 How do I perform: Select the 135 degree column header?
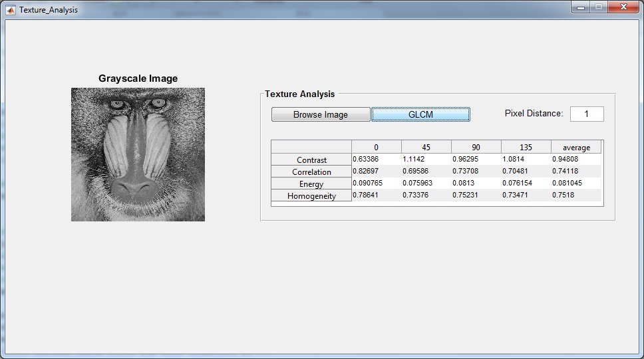pyautogui.click(x=526, y=148)
